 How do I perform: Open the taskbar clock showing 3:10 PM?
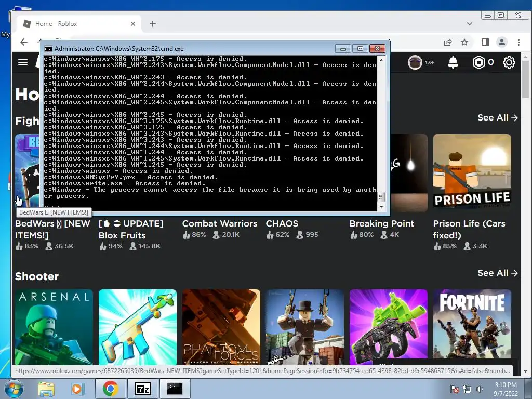tap(506, 389)
